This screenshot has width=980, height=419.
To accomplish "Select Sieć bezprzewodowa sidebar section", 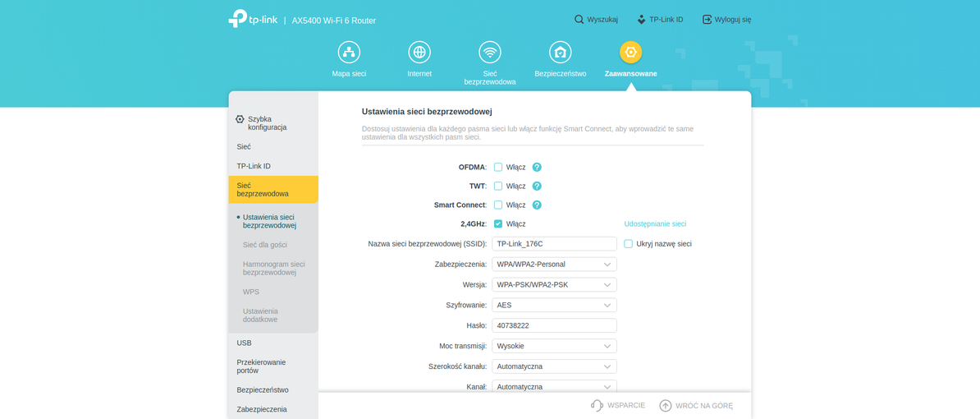I will (x=273, y=190).
